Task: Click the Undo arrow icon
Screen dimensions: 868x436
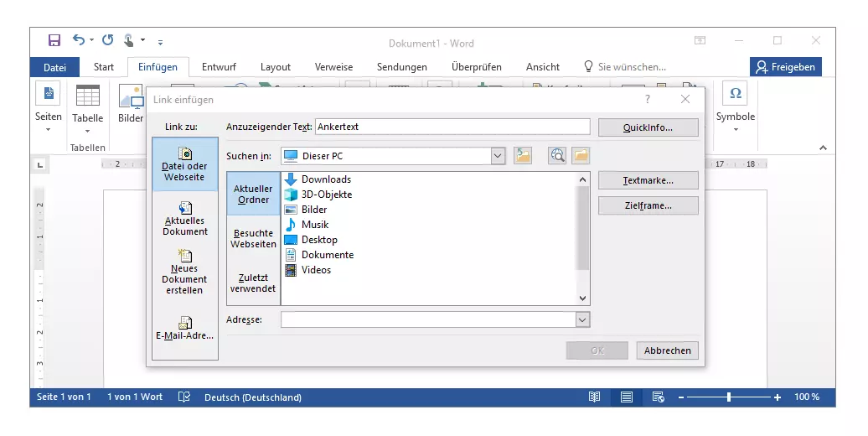Action: click(78, 40)
